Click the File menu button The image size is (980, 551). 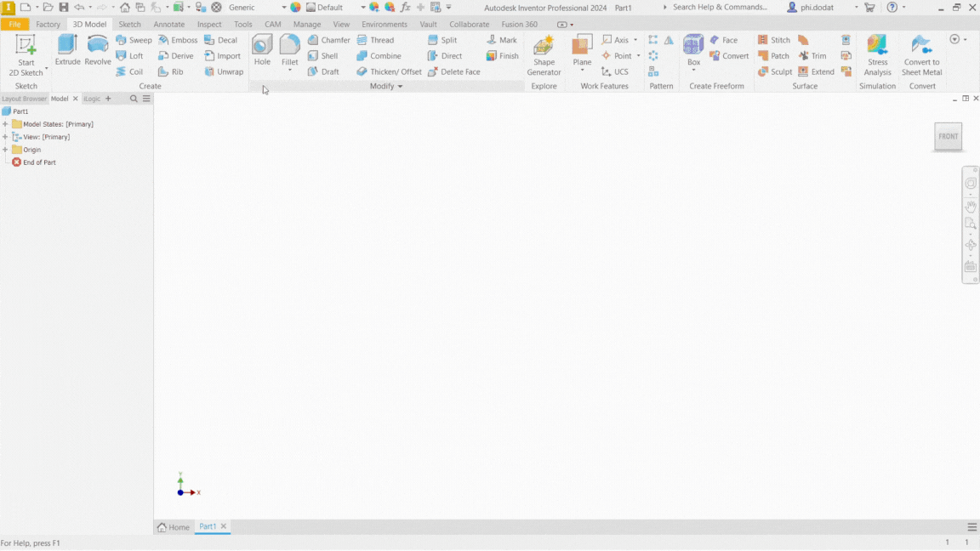tap(14, 25)
